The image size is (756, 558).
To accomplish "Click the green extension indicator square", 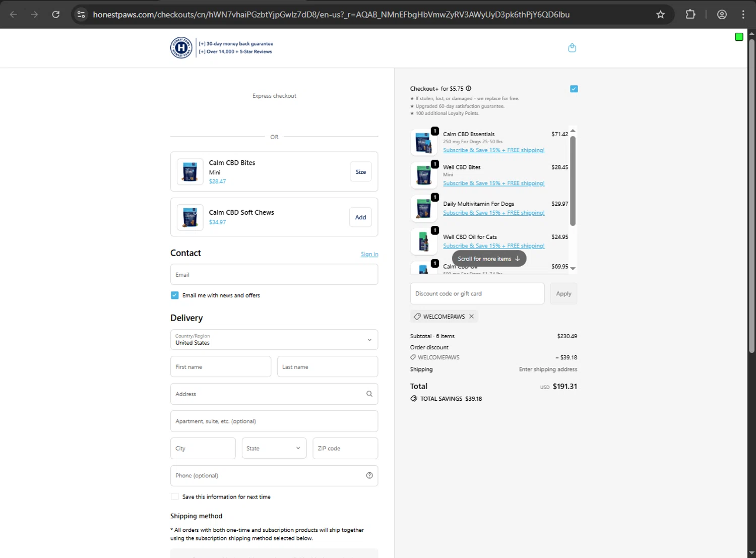I will (739, 37).
